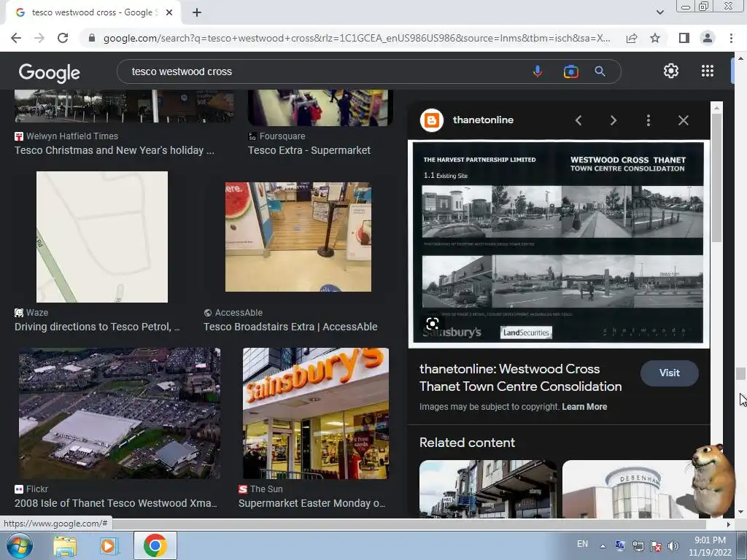
Task: Open the Flickr aerial Tesco thumbnail
Action: point(120,413)
